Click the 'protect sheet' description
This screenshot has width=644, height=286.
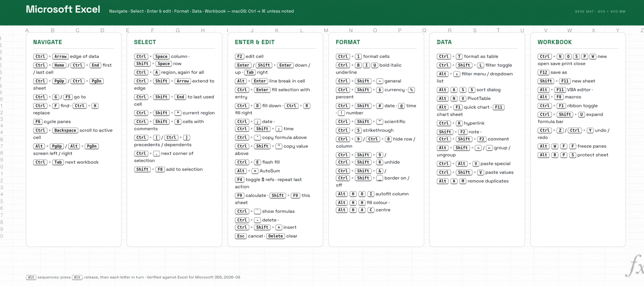[x=593, y=155]
